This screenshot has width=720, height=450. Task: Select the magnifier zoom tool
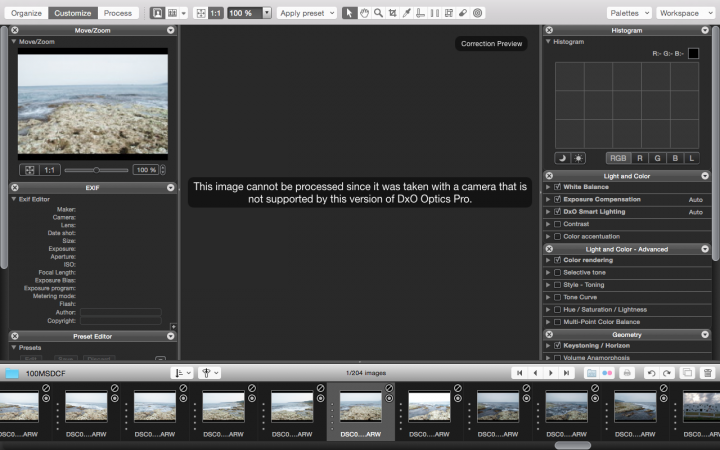(378, 13)
